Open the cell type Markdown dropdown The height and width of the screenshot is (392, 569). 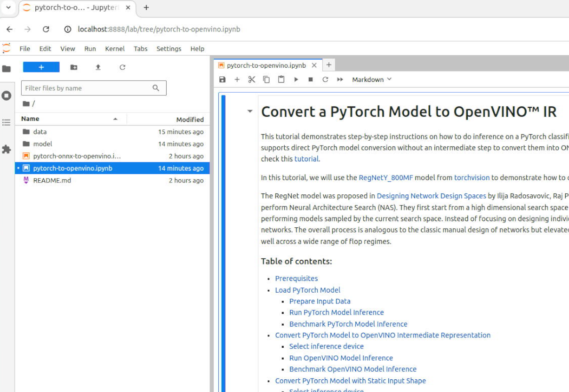(x=372, y=80)
